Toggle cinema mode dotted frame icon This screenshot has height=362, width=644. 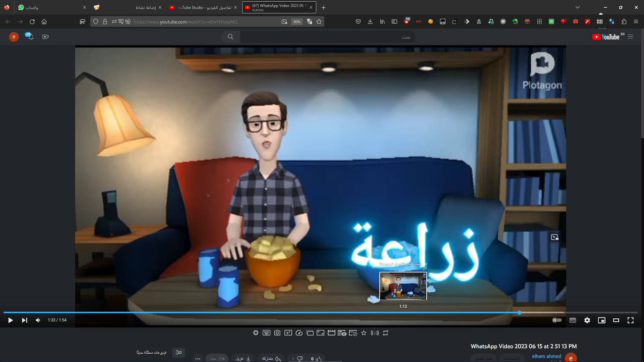(310, 333)
